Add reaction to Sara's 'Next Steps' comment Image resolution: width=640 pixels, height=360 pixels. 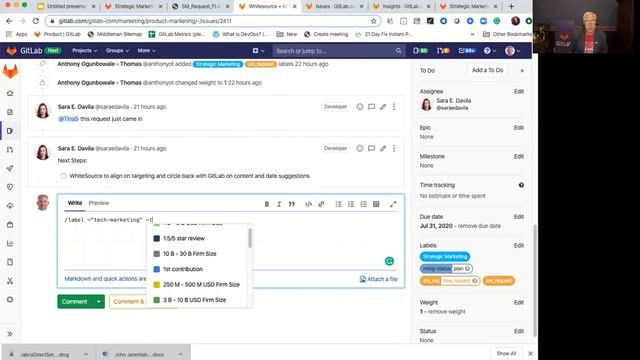coord(360,148)
